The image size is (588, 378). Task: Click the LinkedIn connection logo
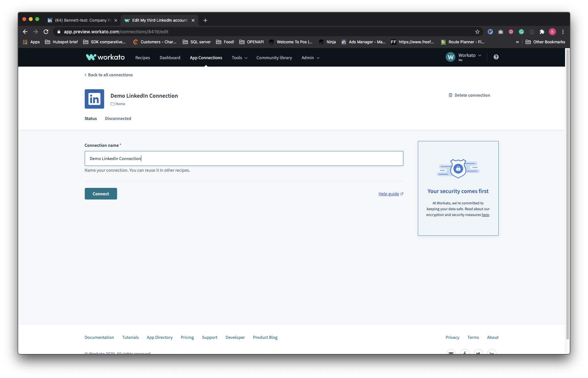click(x=94, y=99)
